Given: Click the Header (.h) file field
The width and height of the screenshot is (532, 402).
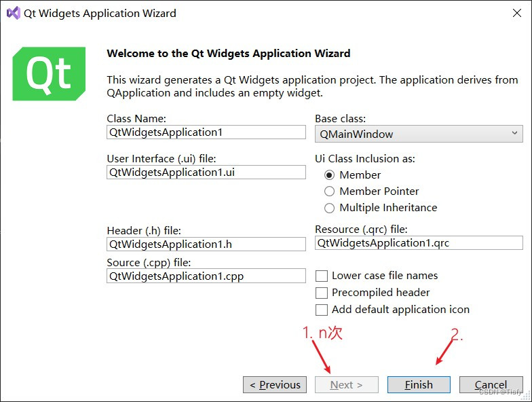Looking at the screenshot, I should (x=206, y=244).
